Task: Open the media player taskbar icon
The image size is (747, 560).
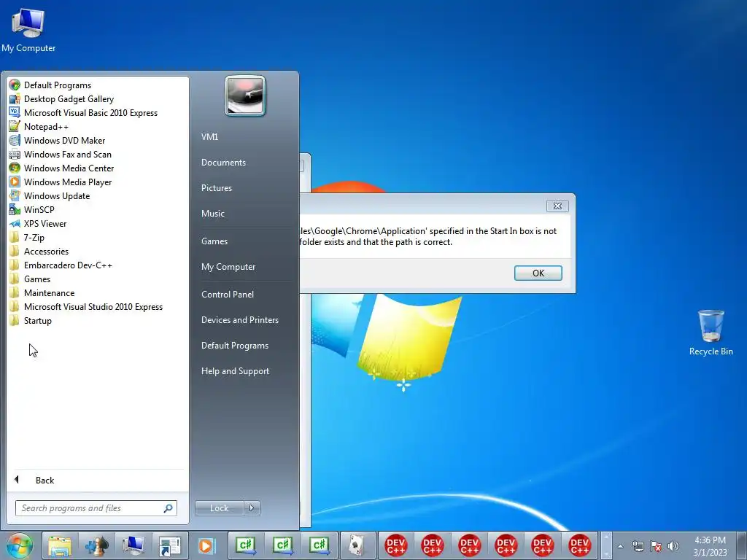Action: [x=206, y=545]
